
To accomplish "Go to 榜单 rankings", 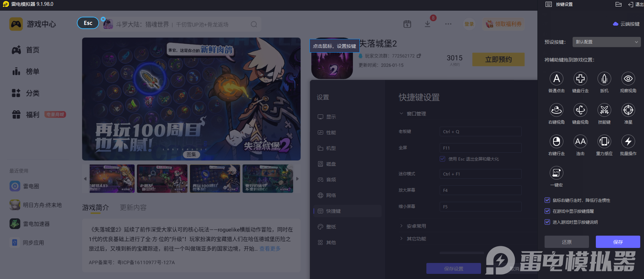I will tap(26, 71).
